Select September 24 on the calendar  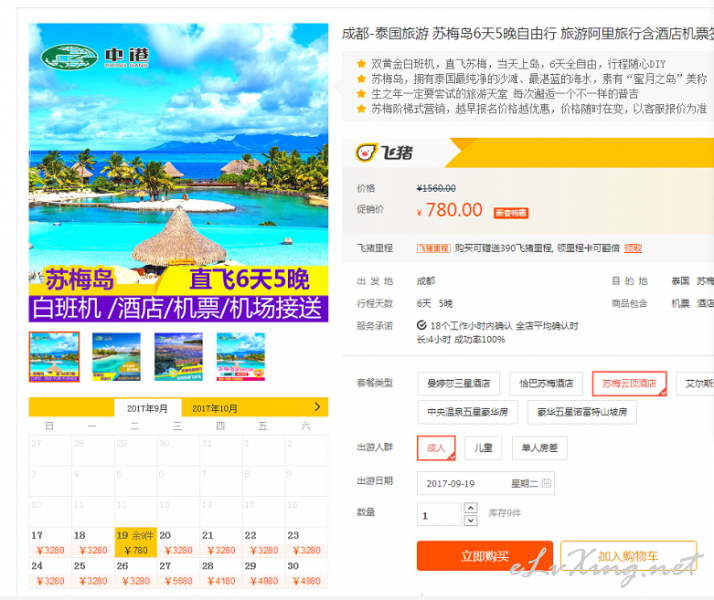click(50, 573)
